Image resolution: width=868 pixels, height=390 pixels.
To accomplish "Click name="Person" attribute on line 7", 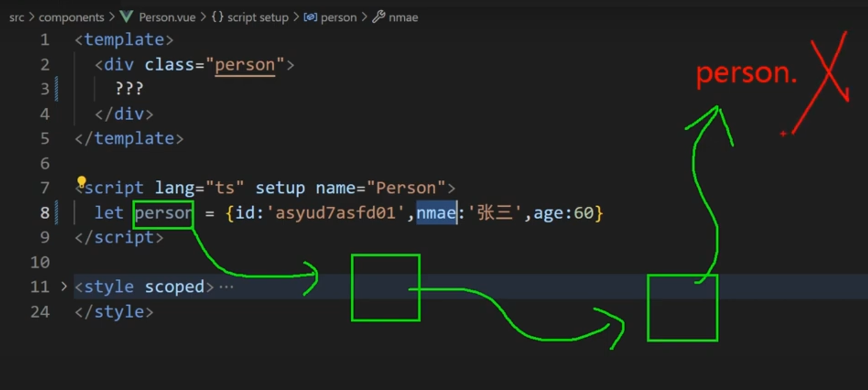I will tap(381, 188).
